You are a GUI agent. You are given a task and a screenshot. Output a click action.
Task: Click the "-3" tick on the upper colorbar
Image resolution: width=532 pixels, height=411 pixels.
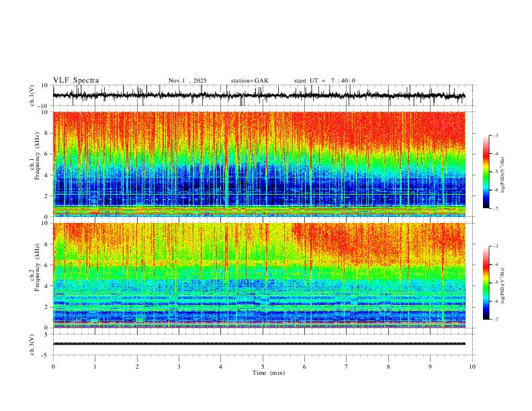[x=496, y=135]
